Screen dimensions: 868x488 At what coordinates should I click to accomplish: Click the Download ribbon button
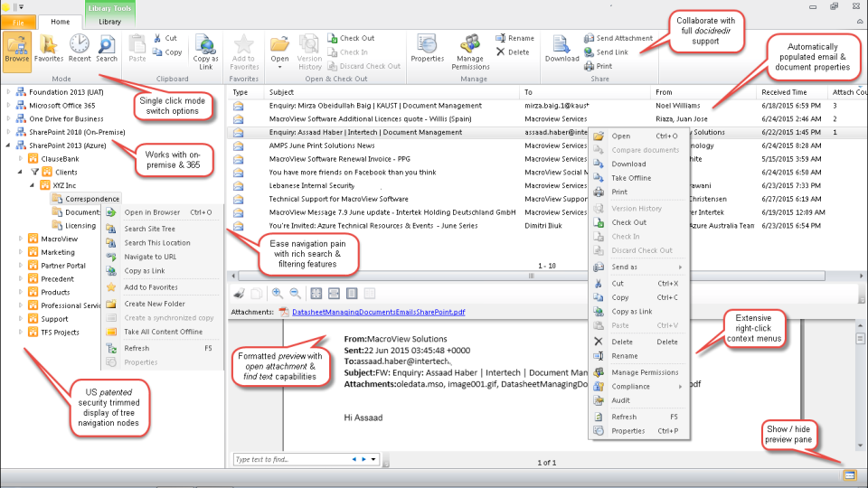click(x=561, y=49)
